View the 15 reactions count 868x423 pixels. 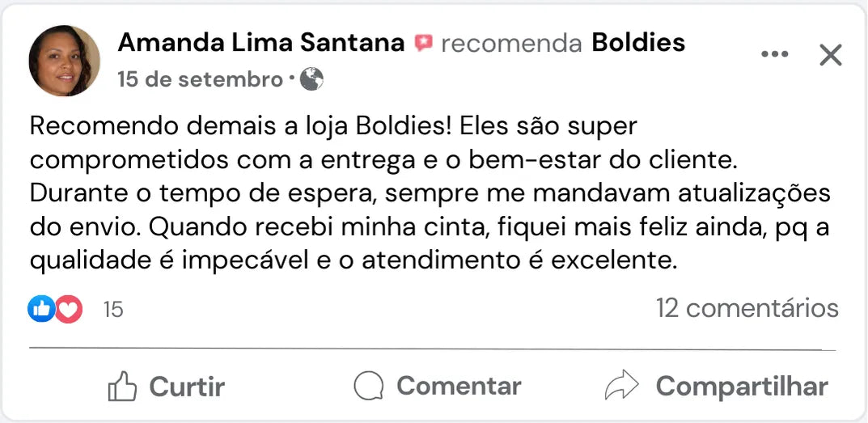[x=113, y=309]
